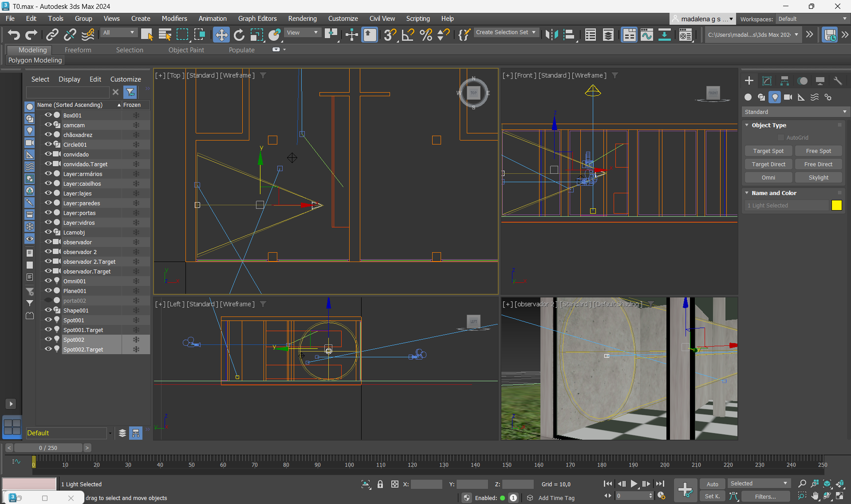This screenshot has height=504, width=851.
Task: Select the Select and Move tool
Action: coord(221,35)
